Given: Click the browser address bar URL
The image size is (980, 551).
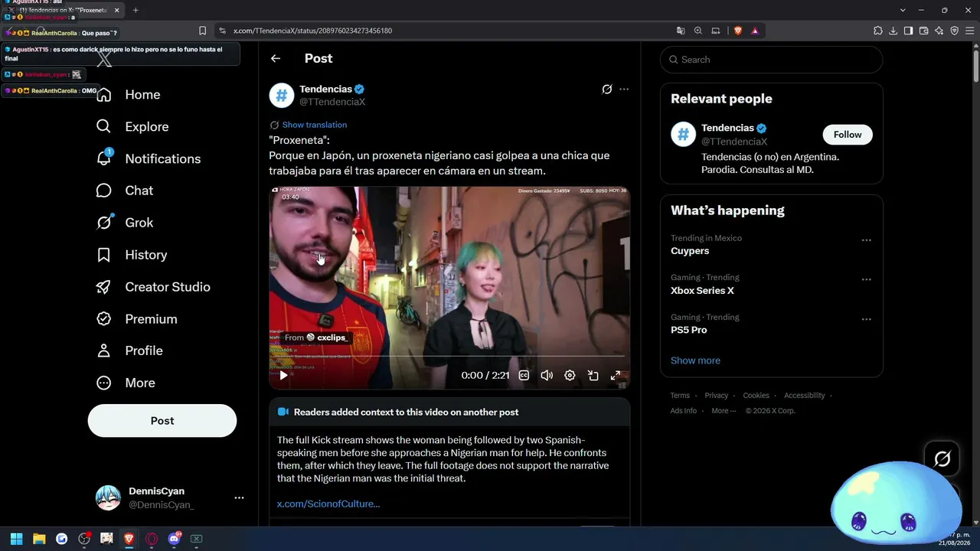Looking at the screenshot, I should click(x=312, y=31).
